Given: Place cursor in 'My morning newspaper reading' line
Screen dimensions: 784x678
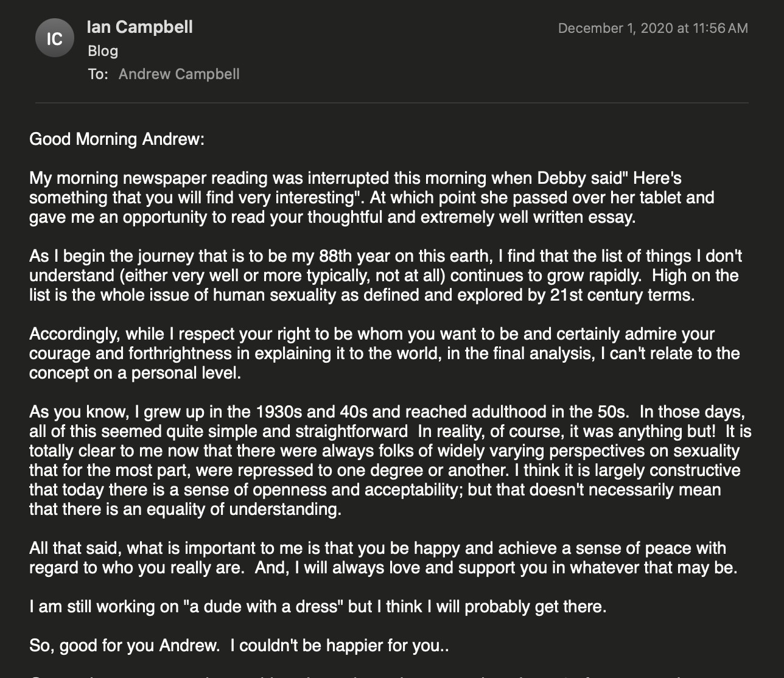Looking at the screenshot, I should click(355, 178).
